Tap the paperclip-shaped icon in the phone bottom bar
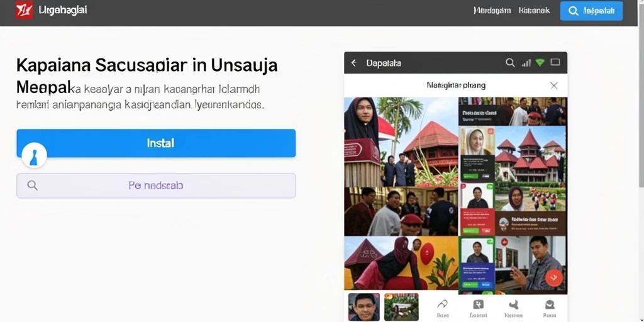644x322 pixels. coord(442,304)
